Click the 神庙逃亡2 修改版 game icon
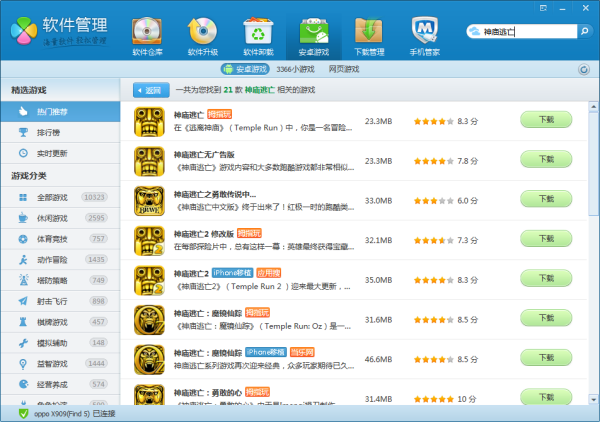 [149, 240]
